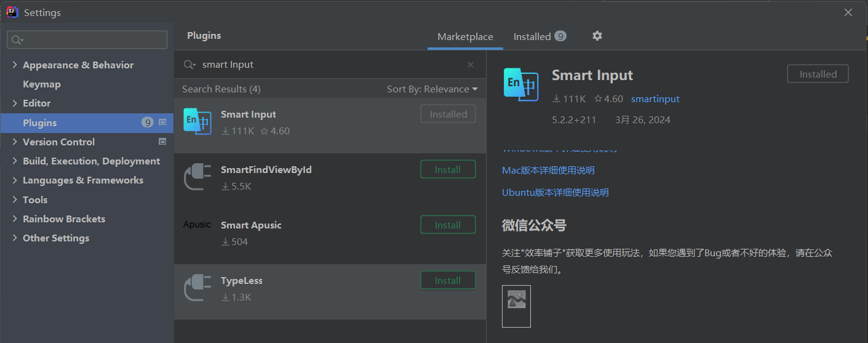Click the SmartFindViewById plug icon
868x343 pixels.
197,177
